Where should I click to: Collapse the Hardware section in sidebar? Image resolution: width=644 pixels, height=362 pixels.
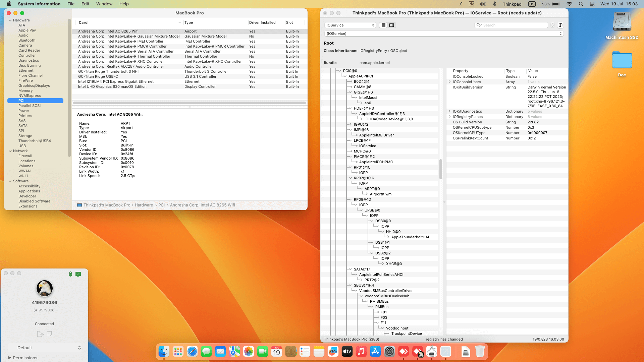10,20
